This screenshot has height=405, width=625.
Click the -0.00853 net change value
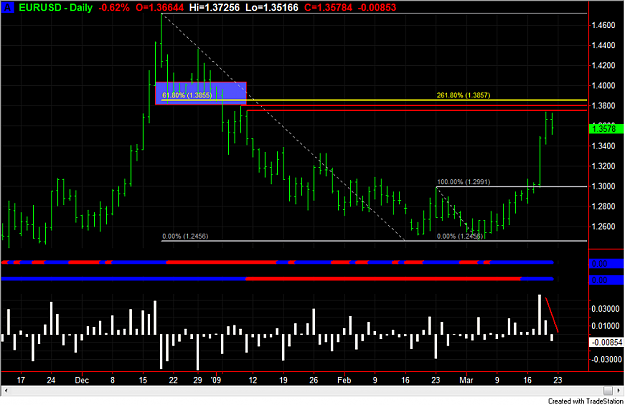[377, 7]
